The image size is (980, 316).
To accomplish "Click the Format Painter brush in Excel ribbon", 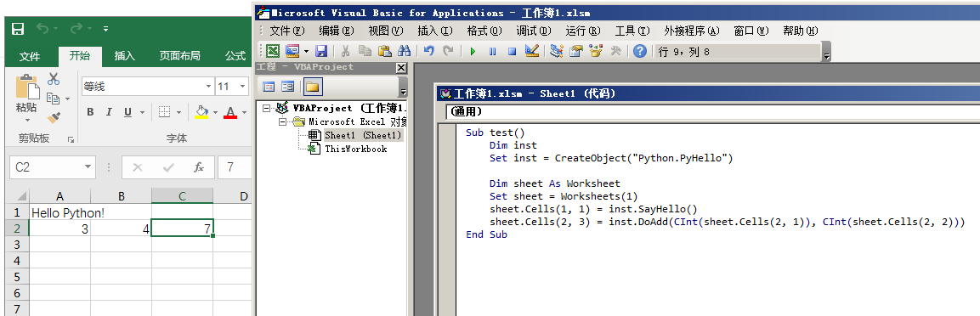I will click(54, 116).
